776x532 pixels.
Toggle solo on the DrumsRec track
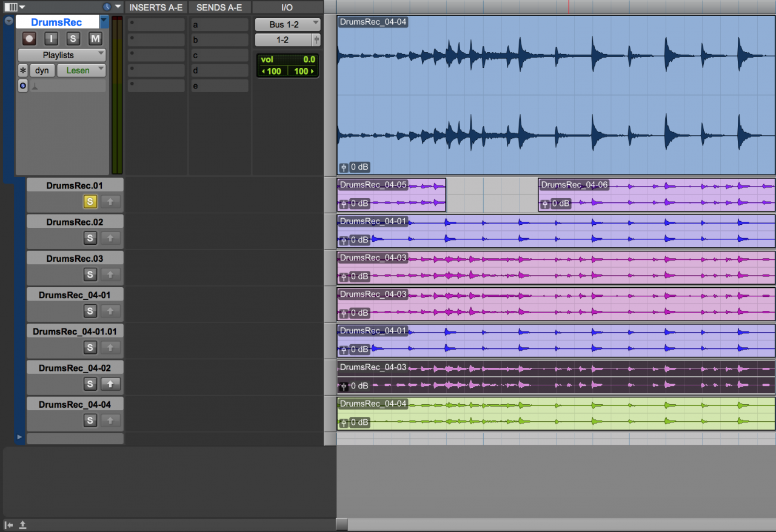click(x=73, y=39)
